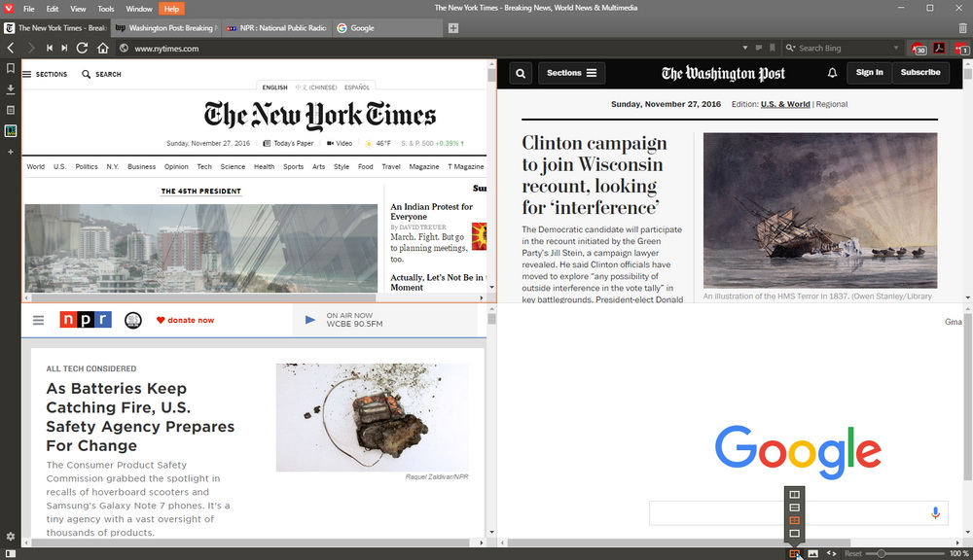Expand the search field history dropdown
Screen dimensions: 973x560
pyautogui.click(x=895, y=48)
